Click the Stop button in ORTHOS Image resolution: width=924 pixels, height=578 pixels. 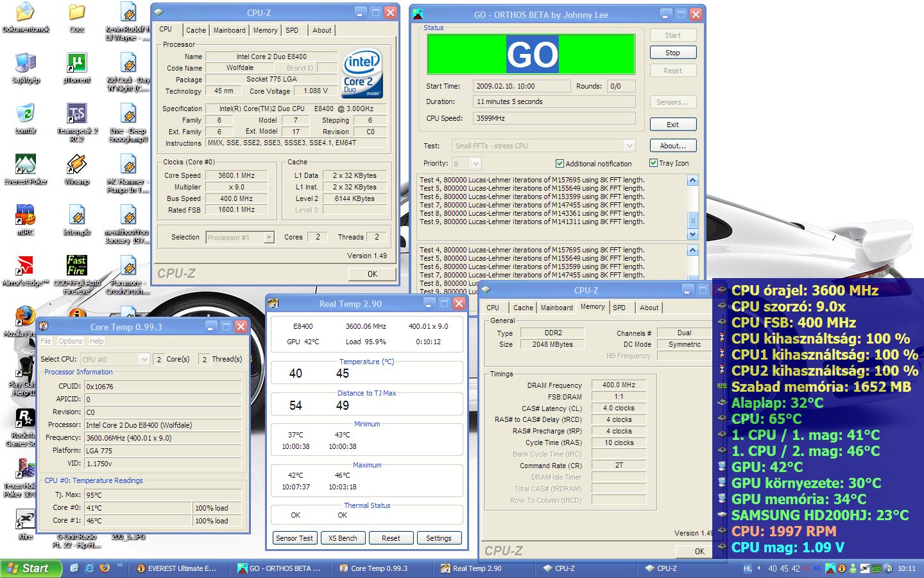click(672, 53)
